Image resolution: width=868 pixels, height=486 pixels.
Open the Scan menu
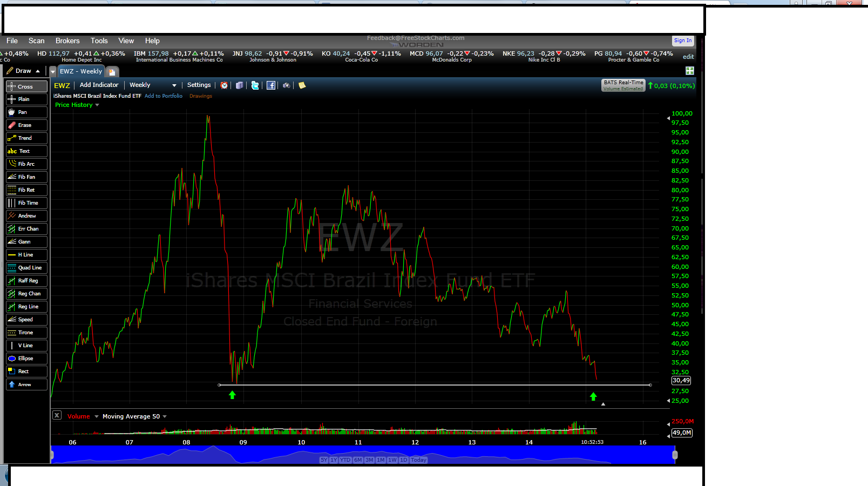tap(37, 40)
